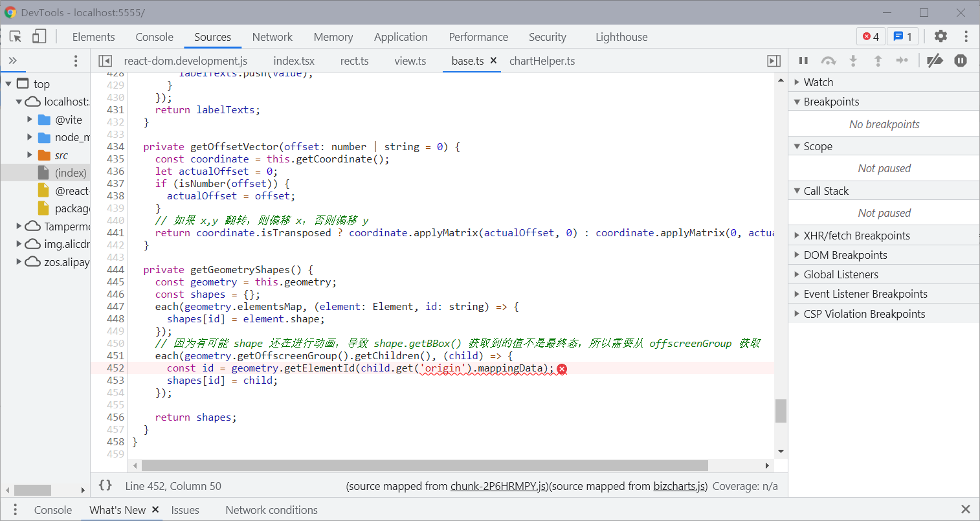Toggle pause on exceptions

pos(961,61)
